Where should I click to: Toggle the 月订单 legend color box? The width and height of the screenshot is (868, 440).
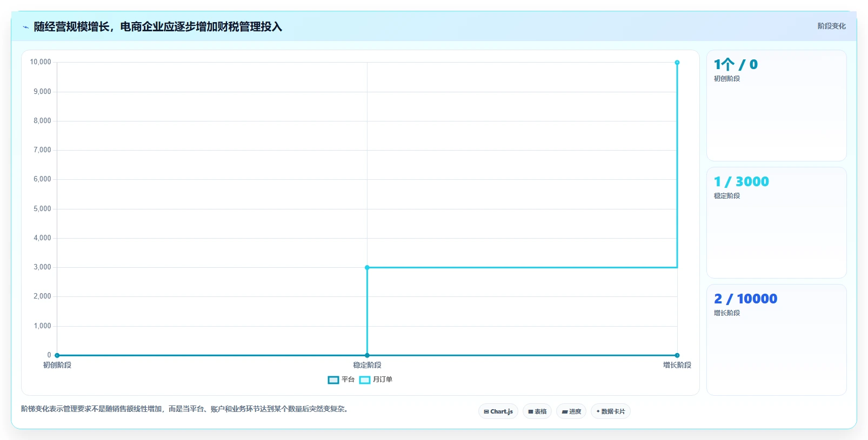point(365,380)
